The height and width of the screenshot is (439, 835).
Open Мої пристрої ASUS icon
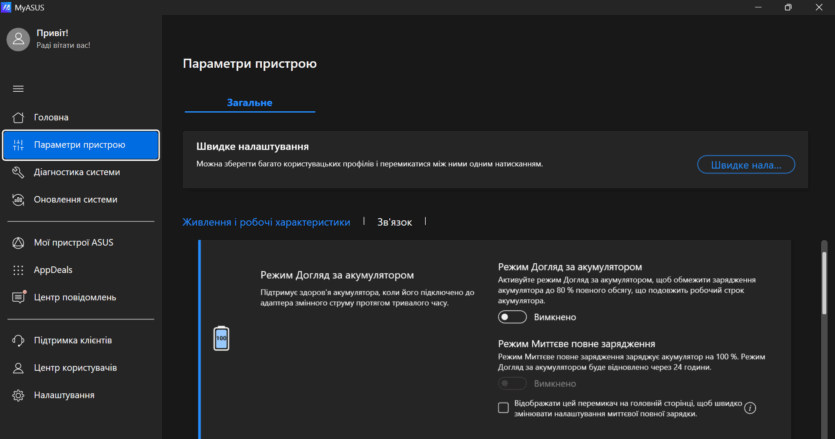[17, 242]
